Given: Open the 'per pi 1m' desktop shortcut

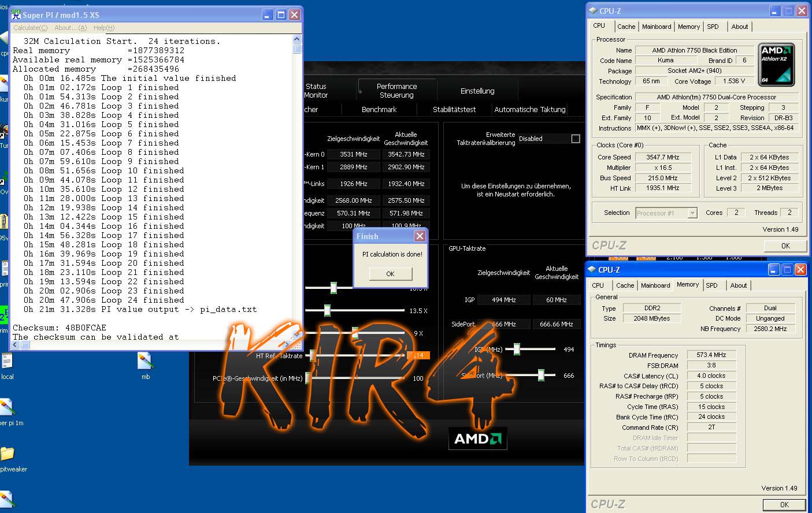Looking at the screenshot, I should click(7, 407).
